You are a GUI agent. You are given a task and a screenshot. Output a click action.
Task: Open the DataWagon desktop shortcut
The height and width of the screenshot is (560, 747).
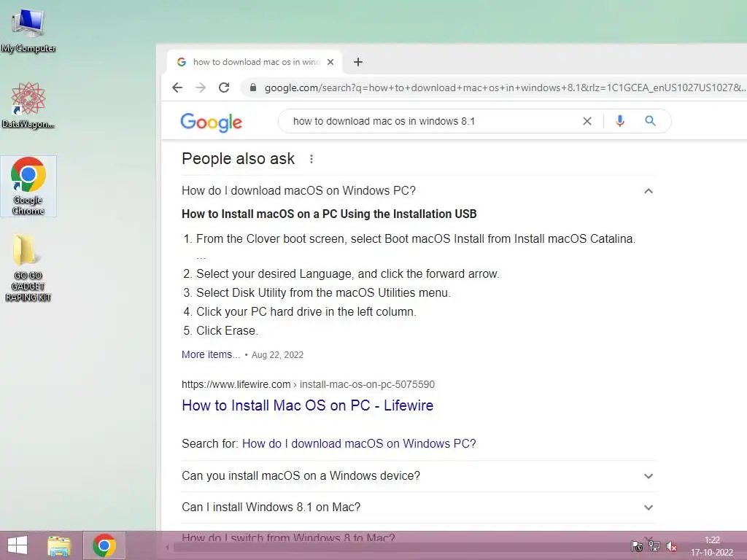[x=28, y=105]
